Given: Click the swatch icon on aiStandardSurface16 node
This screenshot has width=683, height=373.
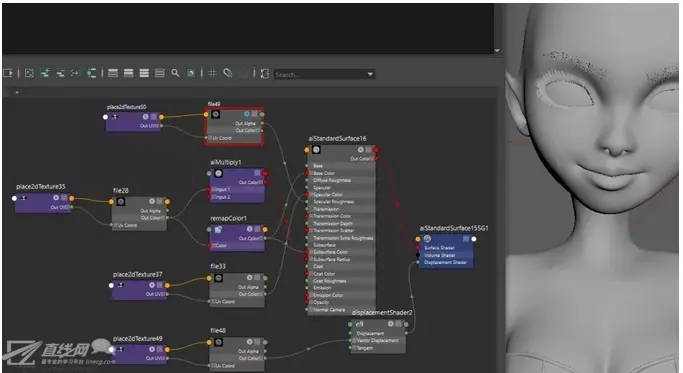Looking at the screenshot, I should click(x=316, y=150).
